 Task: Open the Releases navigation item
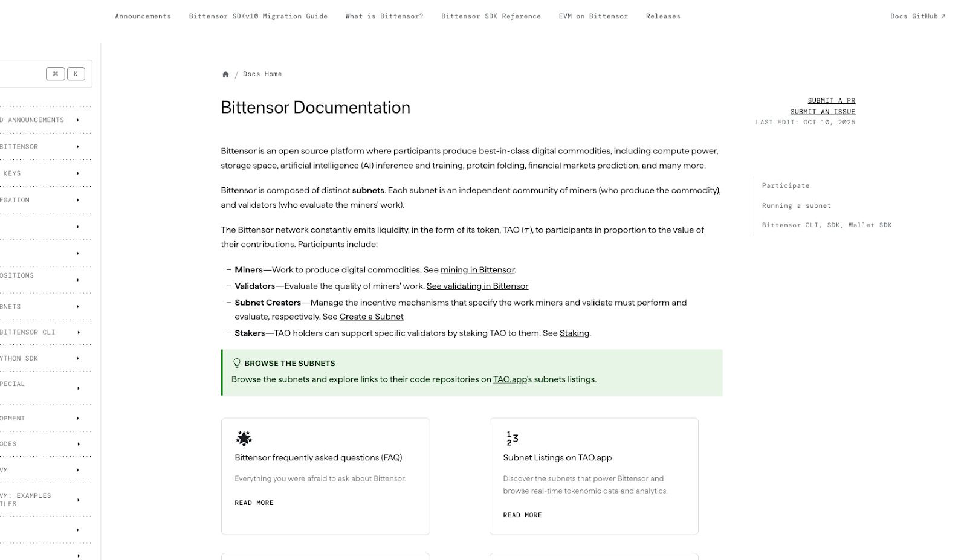[663, 16]
